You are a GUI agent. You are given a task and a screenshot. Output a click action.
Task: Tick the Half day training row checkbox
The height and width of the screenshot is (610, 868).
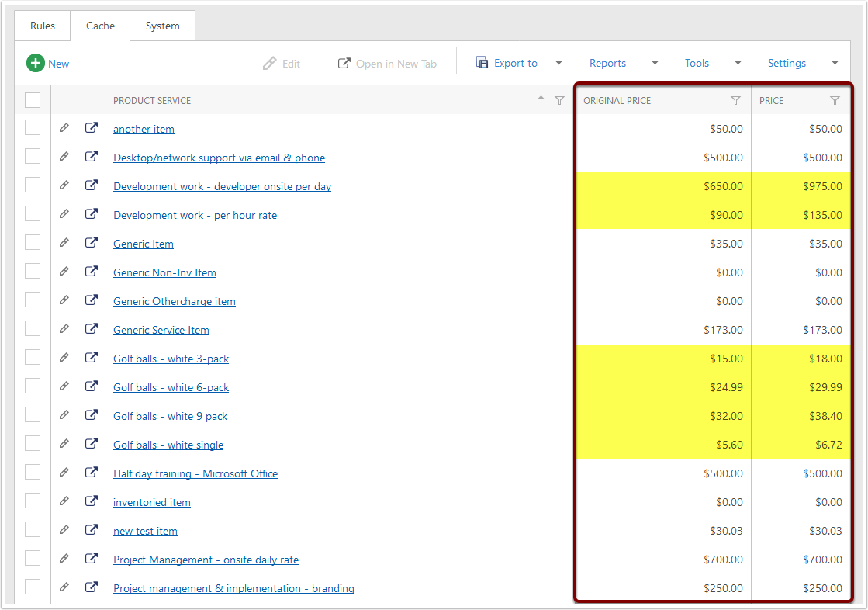pyautogui.click(x=33, y=472)
